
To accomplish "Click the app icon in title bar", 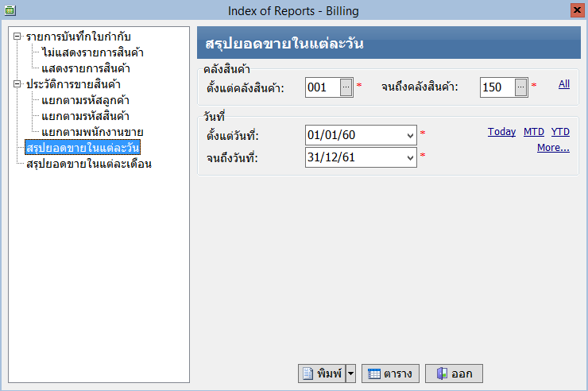I will pyautogui.click(x=10, y=10).
